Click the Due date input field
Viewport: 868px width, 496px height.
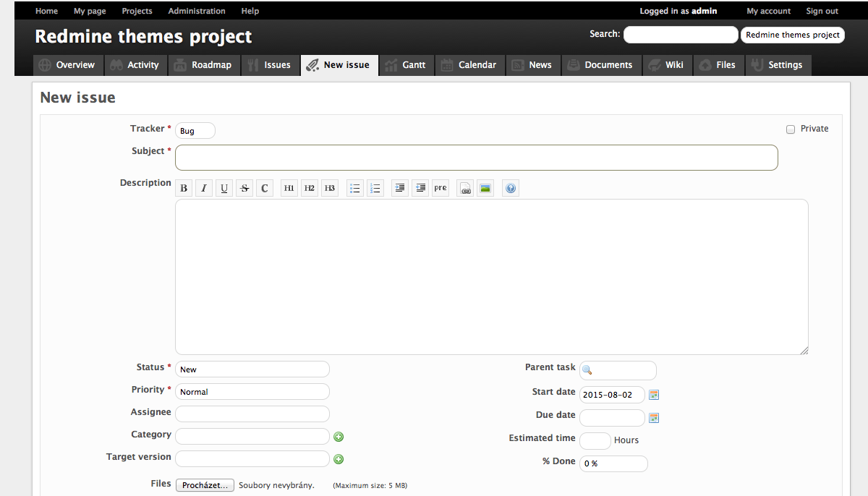pos(612,418)
